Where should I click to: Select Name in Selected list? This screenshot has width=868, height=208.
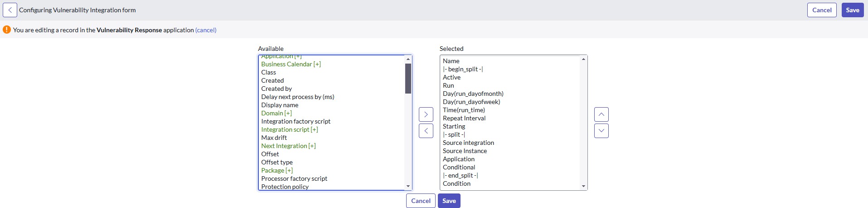(x=510, y=61)
